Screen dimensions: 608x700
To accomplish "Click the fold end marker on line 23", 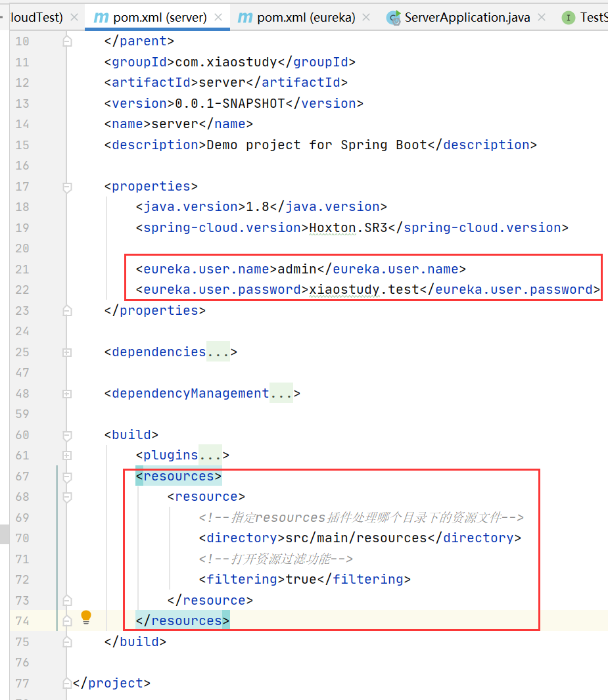I will 67,310.
